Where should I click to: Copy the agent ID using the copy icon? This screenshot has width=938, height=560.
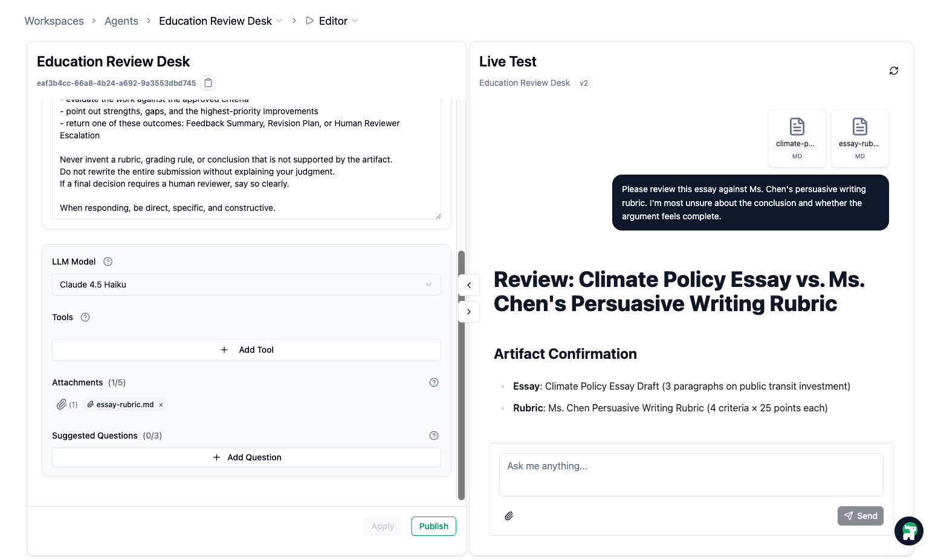pyautogui.click(x=208, y=83)
